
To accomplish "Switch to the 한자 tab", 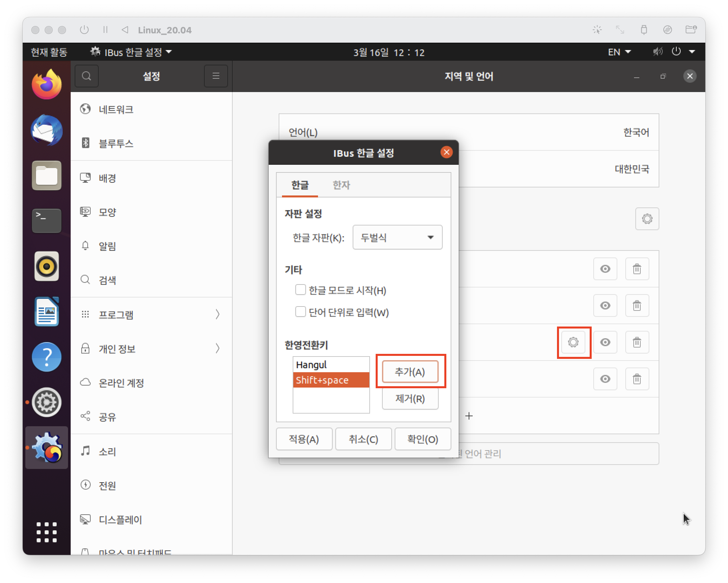I will pos(341,185).
